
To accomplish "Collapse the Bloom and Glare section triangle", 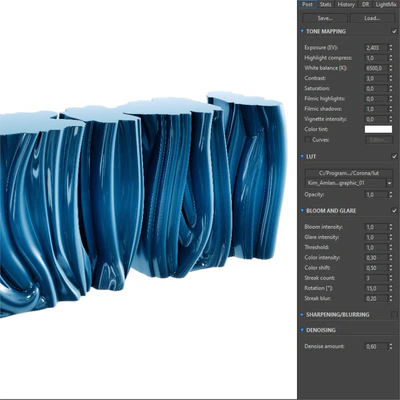I will [x=302, y=211].
